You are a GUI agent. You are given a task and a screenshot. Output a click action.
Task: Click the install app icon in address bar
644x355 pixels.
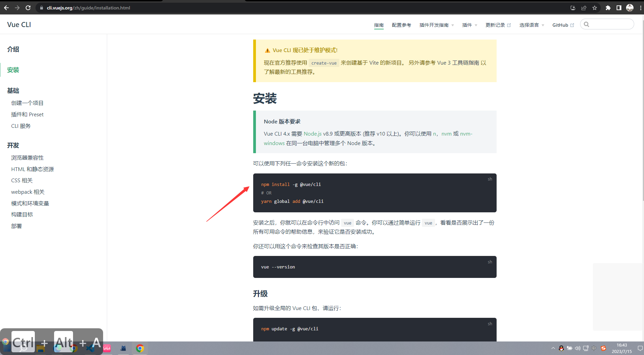tap(573, 8)
